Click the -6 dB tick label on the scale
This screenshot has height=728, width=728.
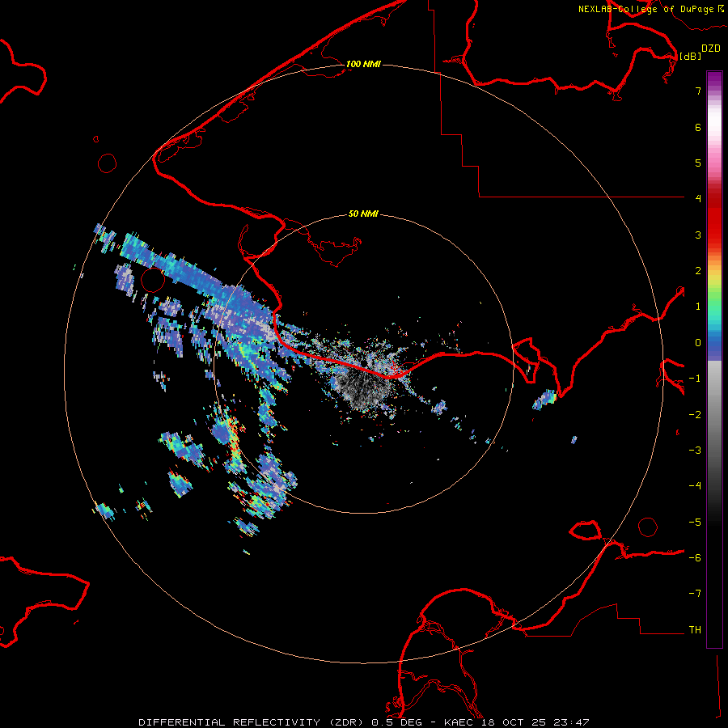click(695, 558)
